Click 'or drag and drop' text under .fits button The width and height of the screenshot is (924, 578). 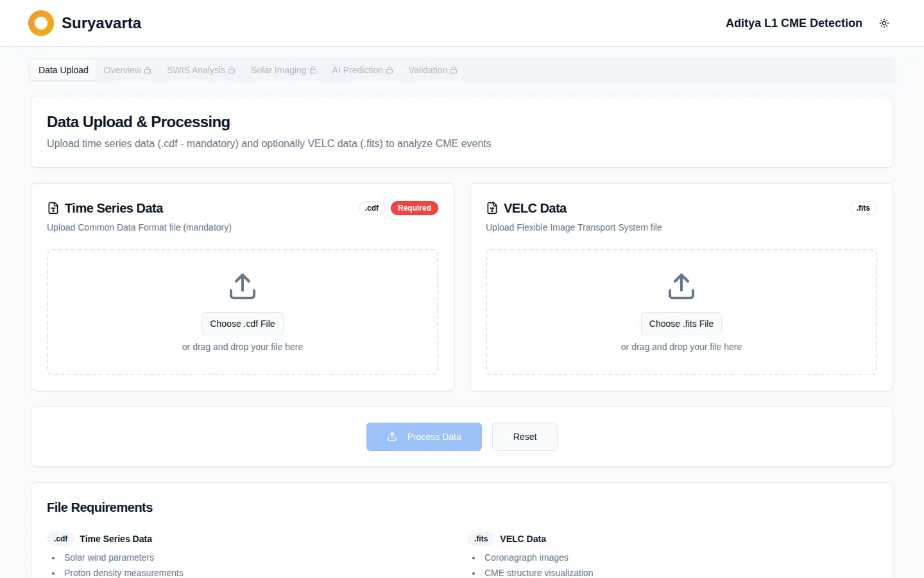681,347
